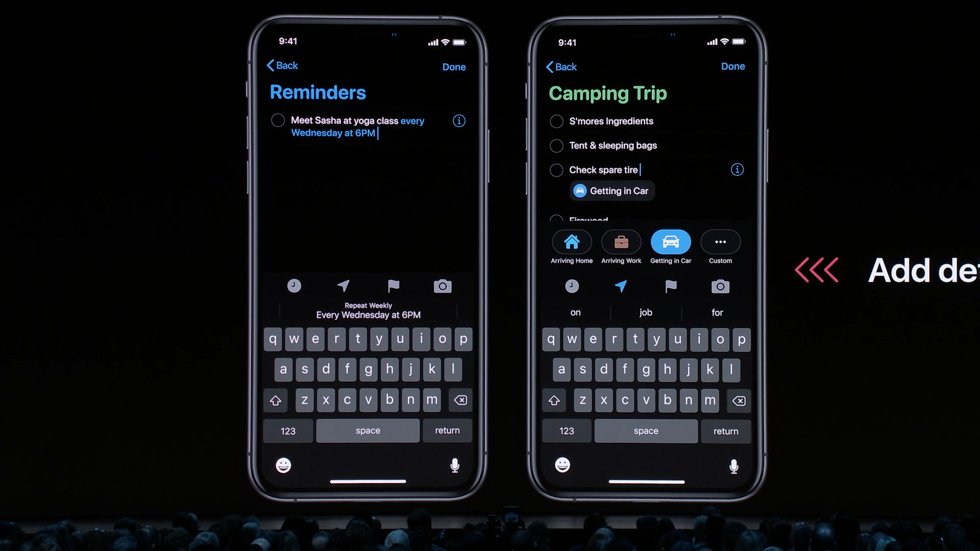Open the 123 keyboard numbers on left phone
Viewport: 980px width, 551px height.
[287, 430]
